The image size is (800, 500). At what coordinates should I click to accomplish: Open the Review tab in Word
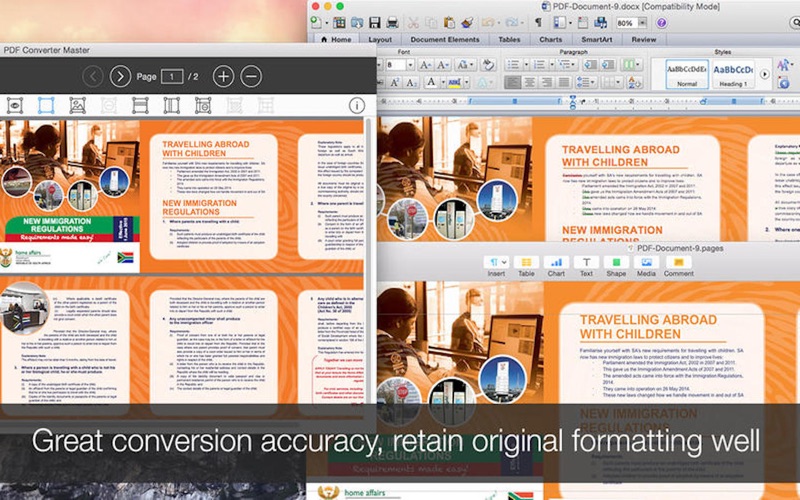click(644, 39)
